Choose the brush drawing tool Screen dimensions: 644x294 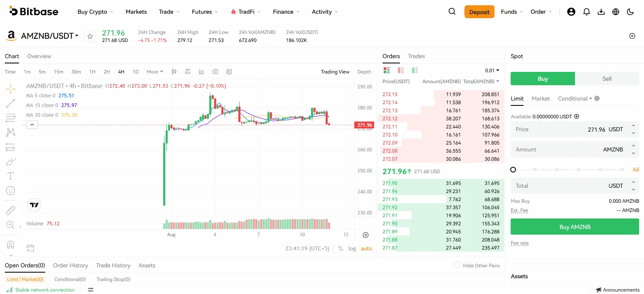click(x=11, y=162)
